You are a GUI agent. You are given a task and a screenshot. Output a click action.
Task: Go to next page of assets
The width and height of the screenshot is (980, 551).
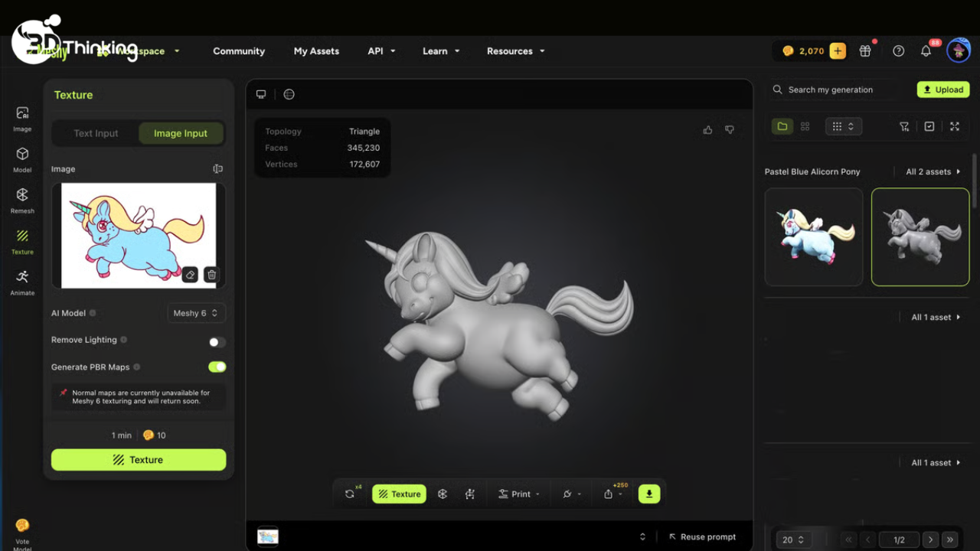point(930,540)
